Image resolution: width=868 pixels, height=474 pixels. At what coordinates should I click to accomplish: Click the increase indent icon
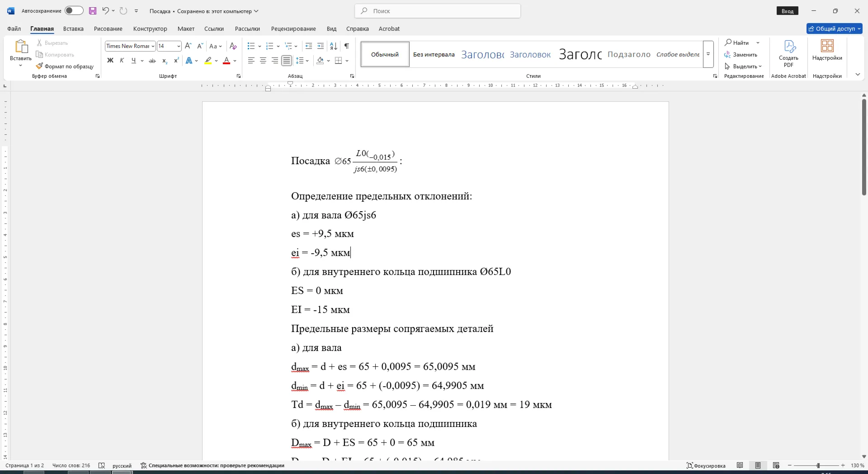(x=321, y=46)
